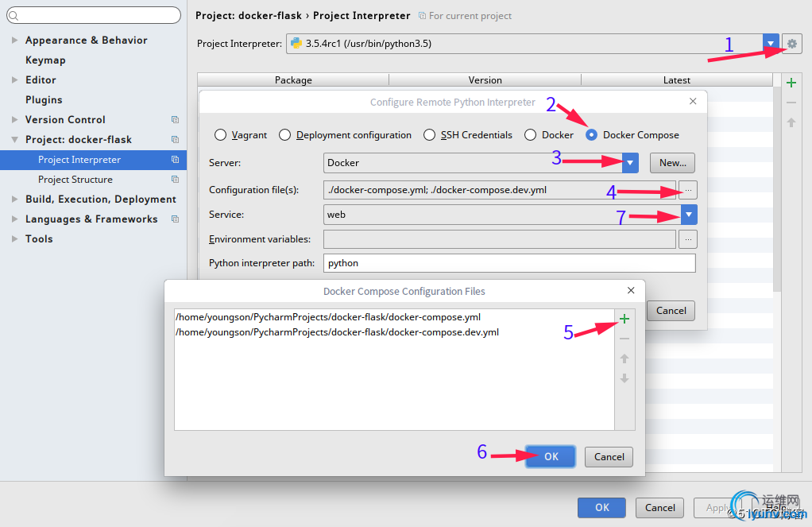
Task: Click the settings search field
Action: click(x=94, y=15)
